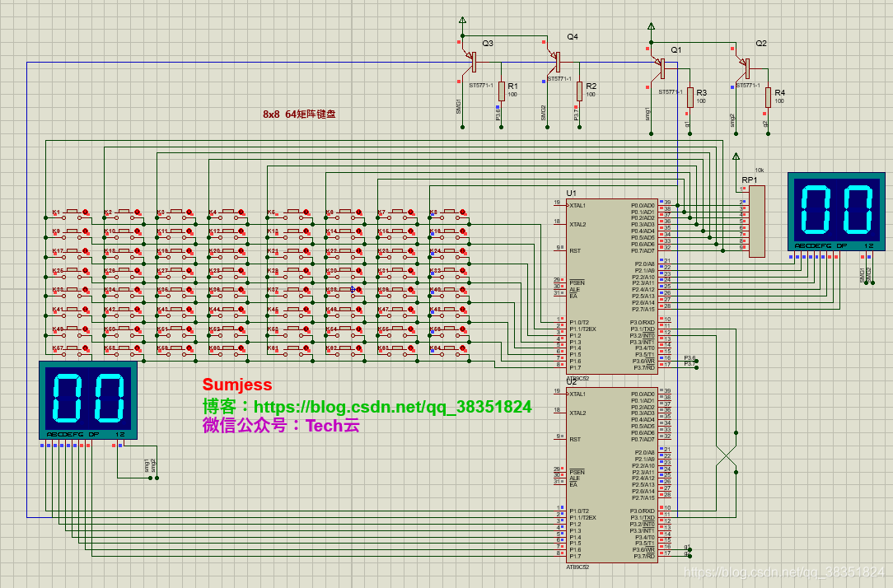Select transistor Q3 in the schematic
Screen dimensions: 893x588
point(471,62)
